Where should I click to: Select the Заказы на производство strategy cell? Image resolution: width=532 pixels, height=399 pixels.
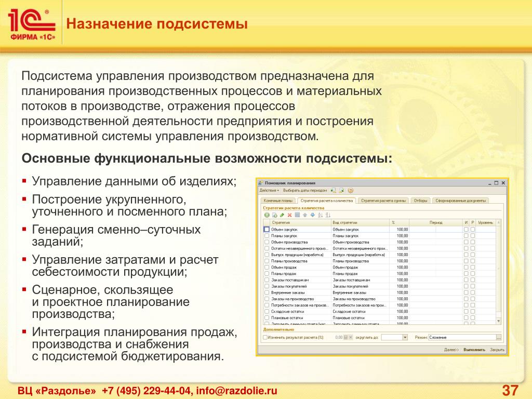301,299
